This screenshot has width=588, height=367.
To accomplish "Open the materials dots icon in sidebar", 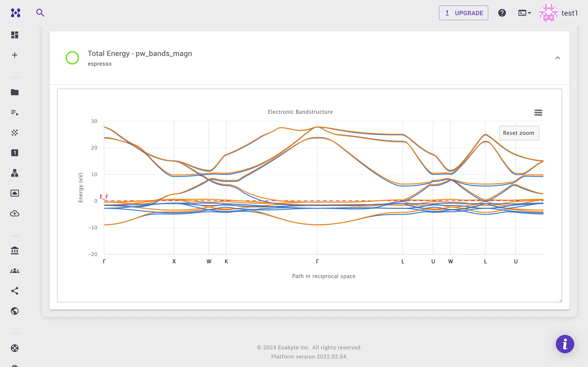I will [15, 133].
